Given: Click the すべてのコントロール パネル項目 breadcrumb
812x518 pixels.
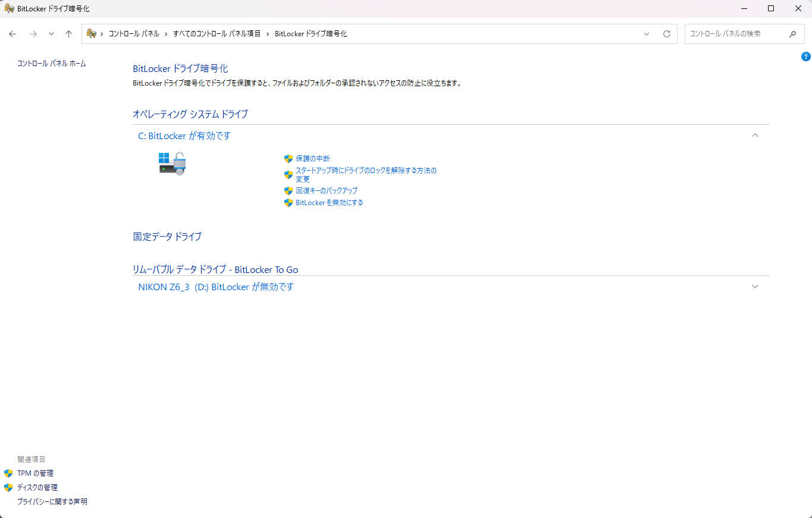Looking at the screenshot, I should (x=217, y=34).
